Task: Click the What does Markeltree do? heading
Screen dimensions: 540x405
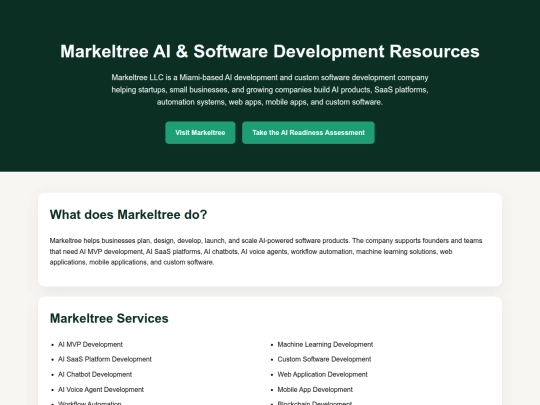Action: coord(128,215)
